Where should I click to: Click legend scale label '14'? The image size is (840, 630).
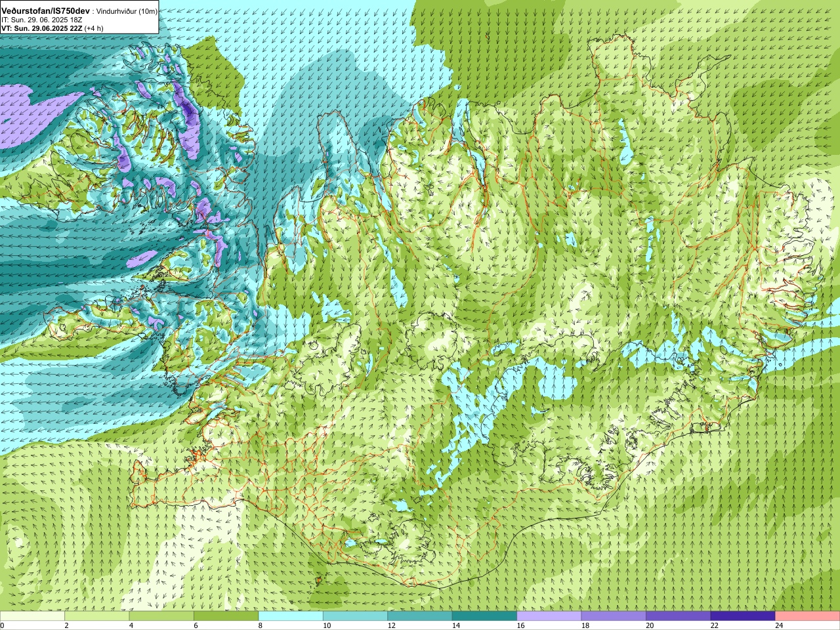click(x=455, y=625)
